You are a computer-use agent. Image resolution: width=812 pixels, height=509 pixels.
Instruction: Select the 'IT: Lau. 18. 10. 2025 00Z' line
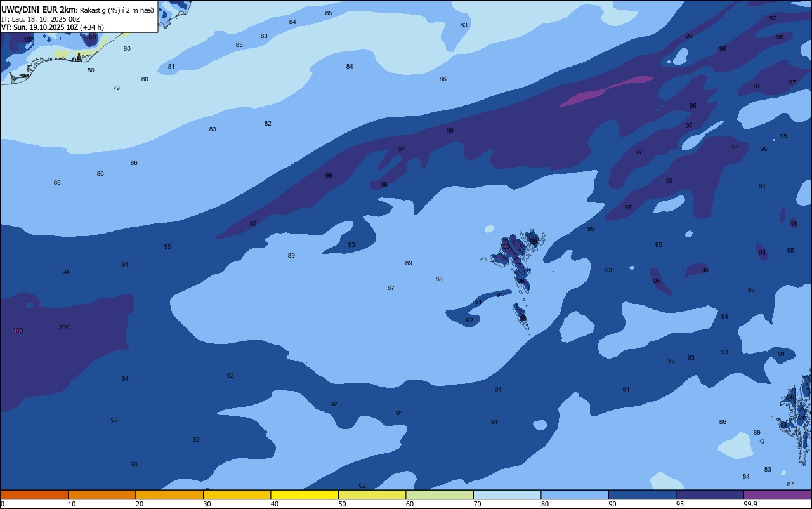(x=41, y=19)
